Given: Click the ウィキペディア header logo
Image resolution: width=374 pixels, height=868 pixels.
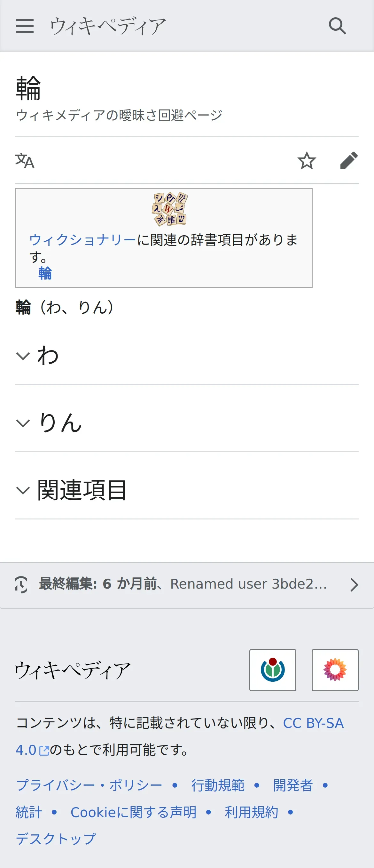Looking at the screenshot, I should pos(108,26).
